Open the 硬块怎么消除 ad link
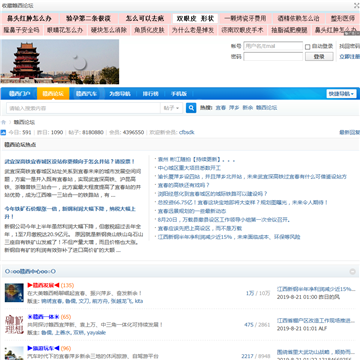 click(109, 30)
